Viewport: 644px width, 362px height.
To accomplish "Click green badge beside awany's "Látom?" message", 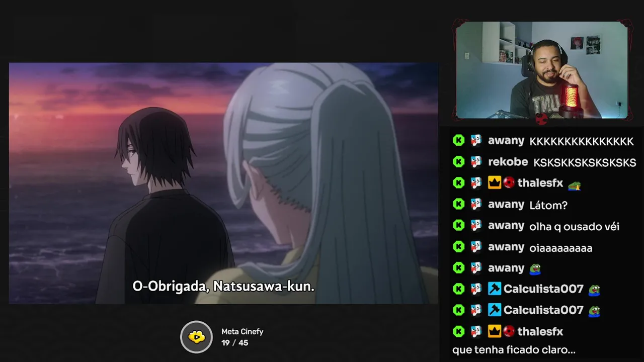I will click(x=458, y=204).
